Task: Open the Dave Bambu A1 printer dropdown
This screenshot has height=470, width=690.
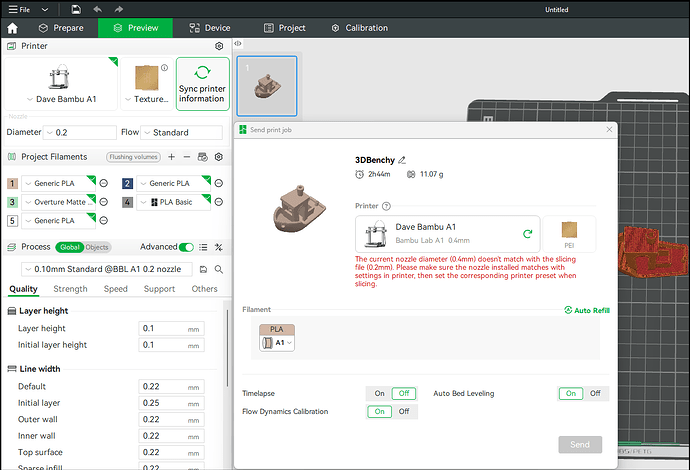Action: click(x=61, y=99)
